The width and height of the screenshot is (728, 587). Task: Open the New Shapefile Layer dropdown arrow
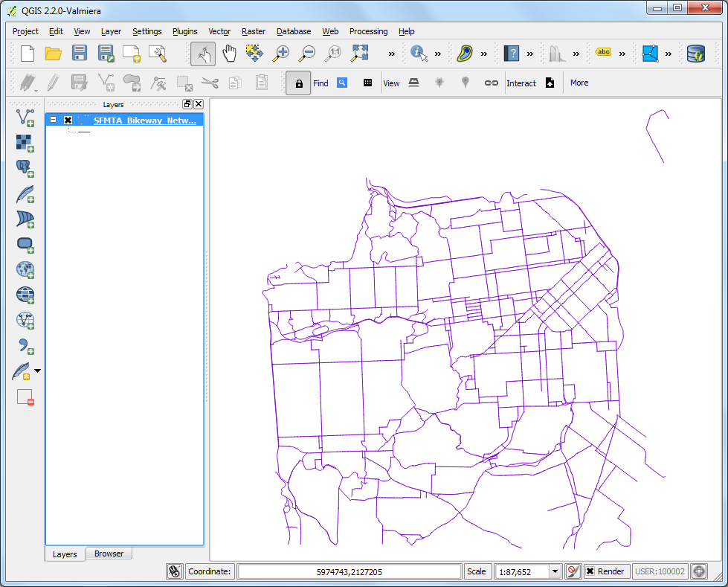(x=38, y=371)
